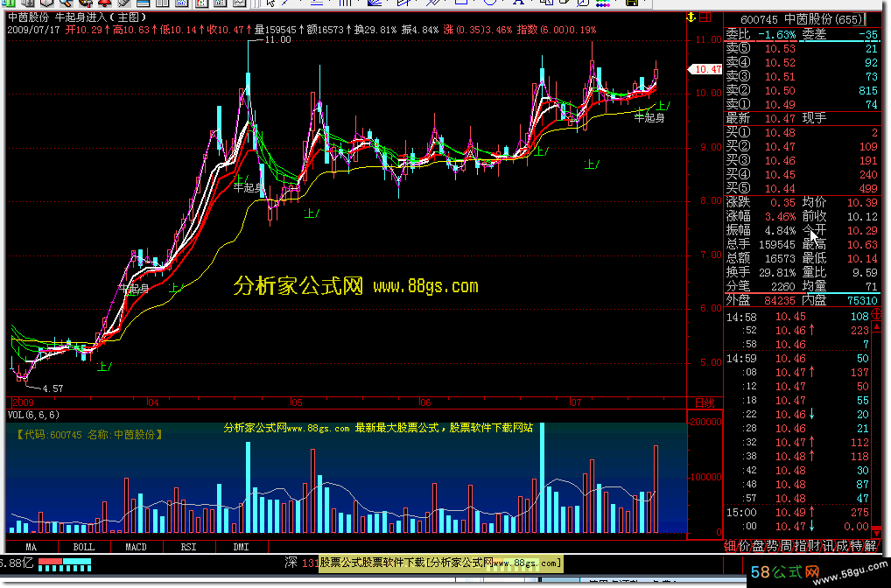Click the colored dots palette icon in toolbar

click(603, 3)
